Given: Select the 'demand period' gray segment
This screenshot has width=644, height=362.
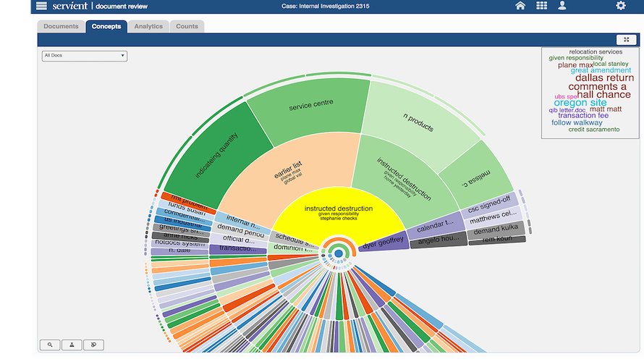Looking at the screenshot, I should click(241, 230).
